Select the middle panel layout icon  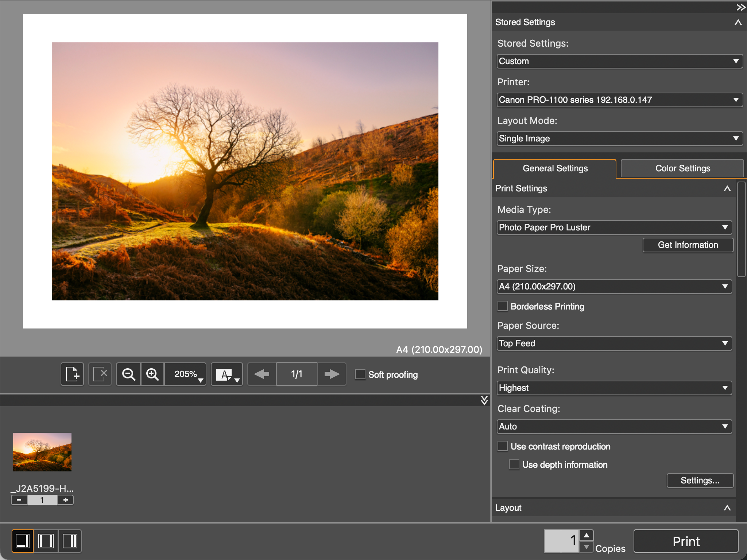point(46,541)
